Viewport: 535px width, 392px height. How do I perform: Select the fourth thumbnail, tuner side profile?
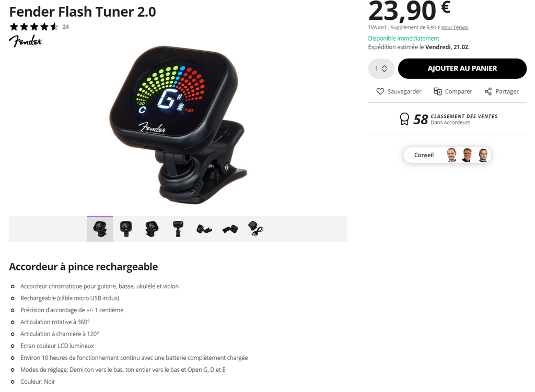point(178,229)
